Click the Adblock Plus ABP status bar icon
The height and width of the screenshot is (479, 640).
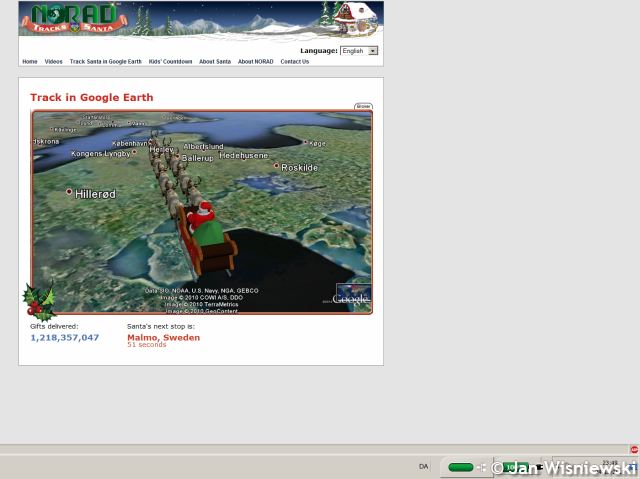[634, 450]
